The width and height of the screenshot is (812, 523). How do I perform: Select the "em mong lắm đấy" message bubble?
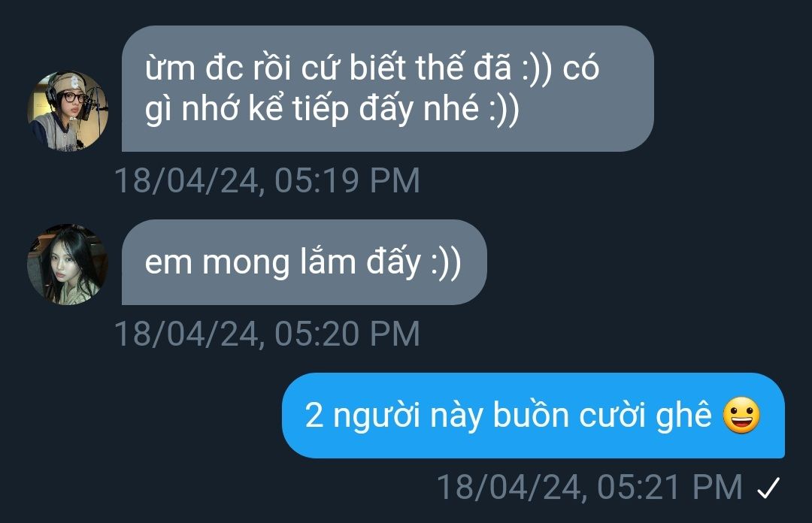(x=304, y=262)
